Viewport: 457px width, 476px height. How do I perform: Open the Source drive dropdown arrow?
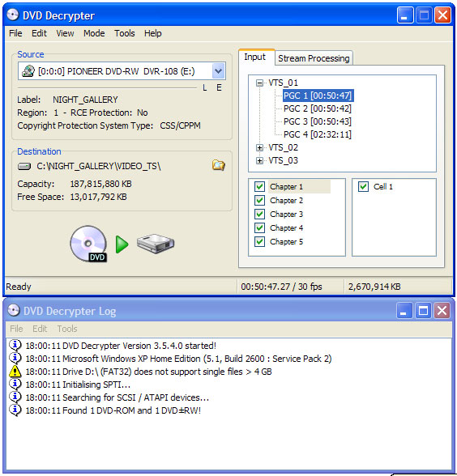click(x=218, y=71)
